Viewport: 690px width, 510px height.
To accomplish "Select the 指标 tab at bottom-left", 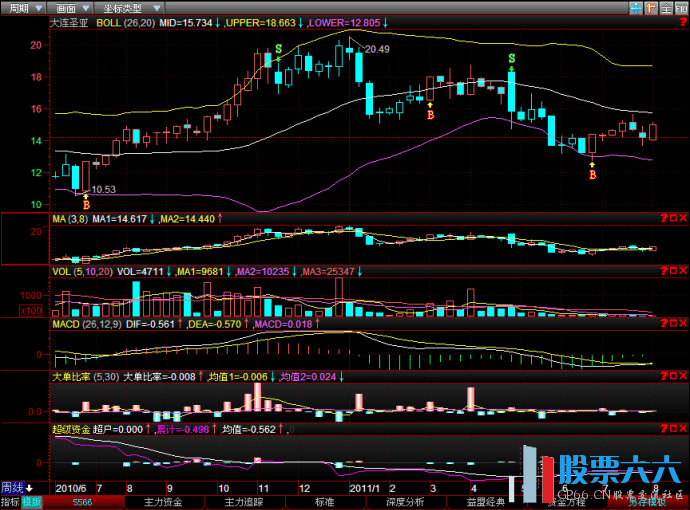I will click(10, 502).
